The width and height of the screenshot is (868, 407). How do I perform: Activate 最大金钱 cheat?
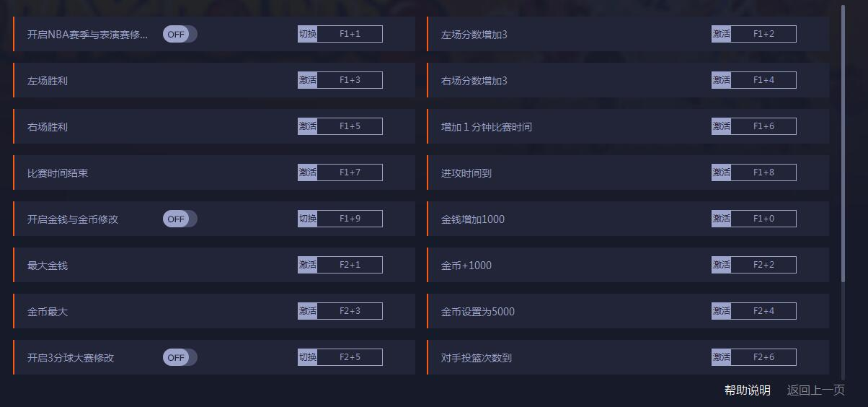point(308,265)
